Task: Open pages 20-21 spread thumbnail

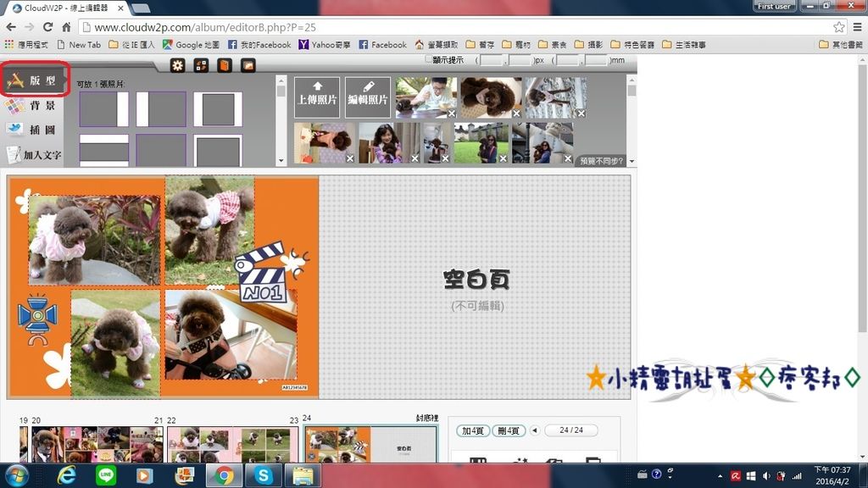Action: click(97, 444)
